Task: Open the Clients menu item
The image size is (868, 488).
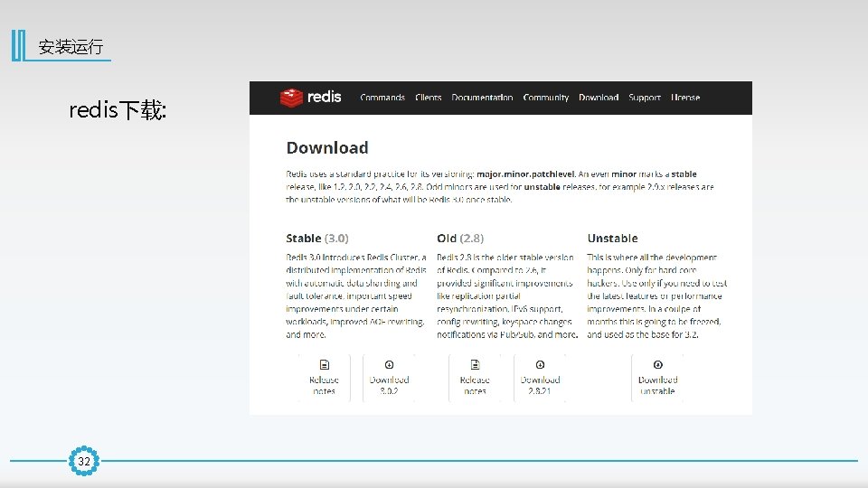Action: (x=429, y=98)
